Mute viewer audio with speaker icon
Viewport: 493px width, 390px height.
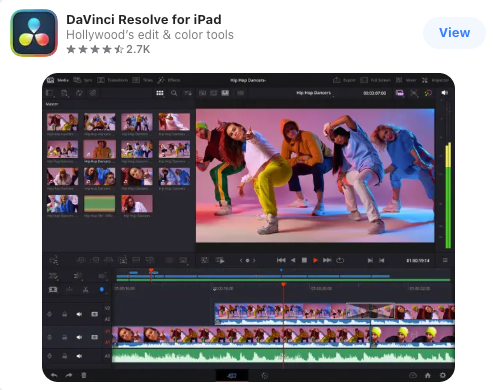click(445, 93)
